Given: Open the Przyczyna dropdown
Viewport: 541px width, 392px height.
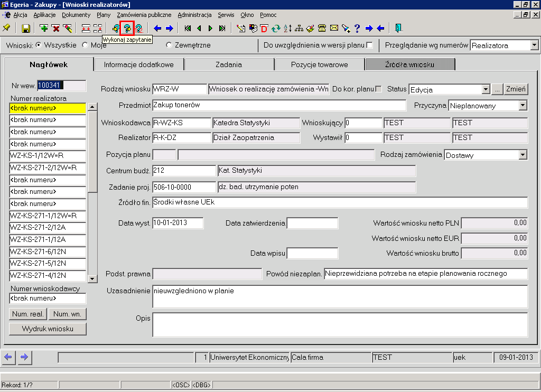Looking at the screenshot, I should coord(523,105).
